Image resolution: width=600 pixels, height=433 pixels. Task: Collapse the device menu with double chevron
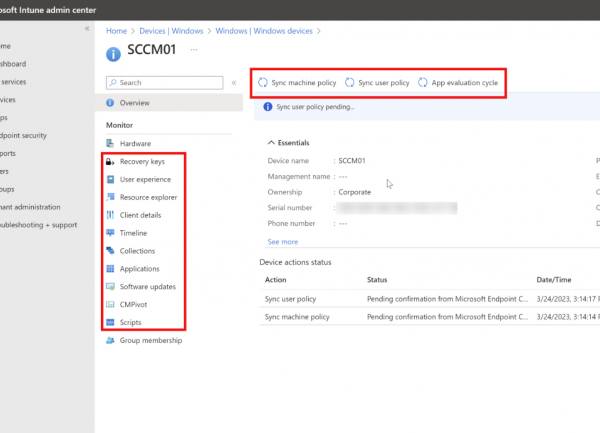tap(234, 83)
